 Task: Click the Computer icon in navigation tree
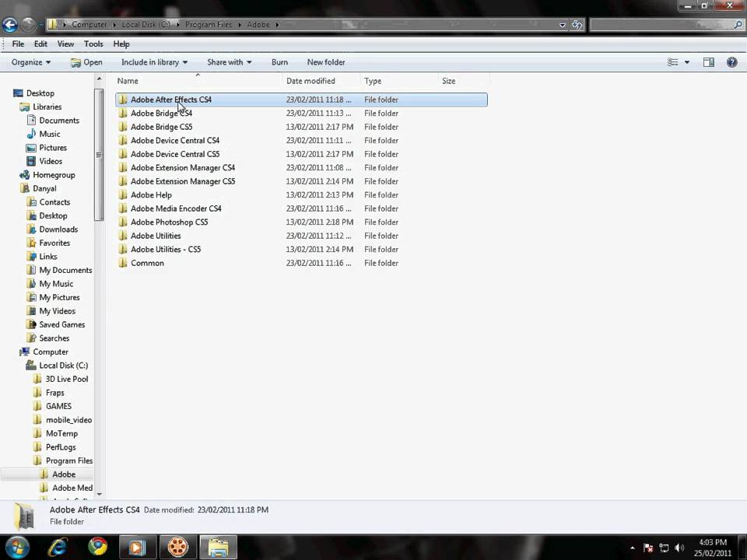point(24,352)
